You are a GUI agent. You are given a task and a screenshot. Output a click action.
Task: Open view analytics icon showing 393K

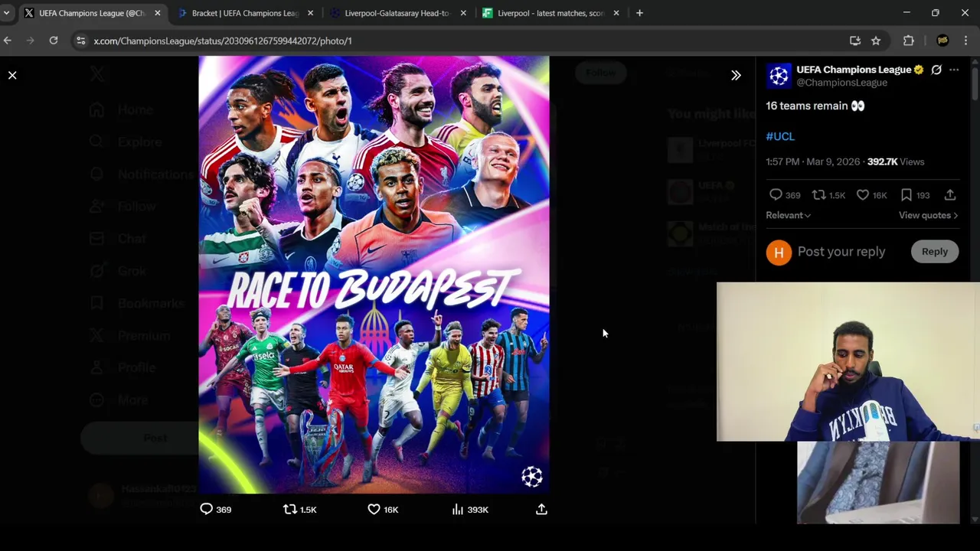tap(458, 509)
